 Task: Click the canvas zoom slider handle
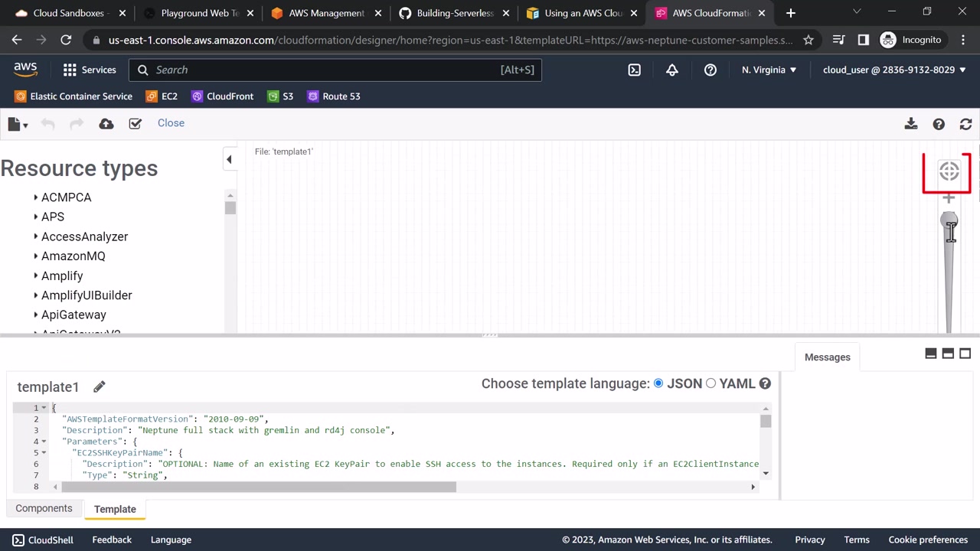949,221
